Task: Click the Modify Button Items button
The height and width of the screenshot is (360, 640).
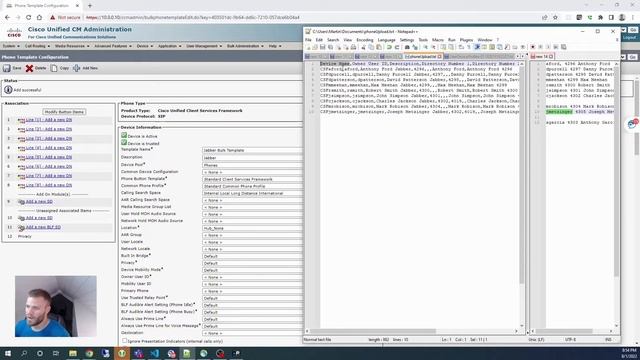Action: tap(64, 112)
